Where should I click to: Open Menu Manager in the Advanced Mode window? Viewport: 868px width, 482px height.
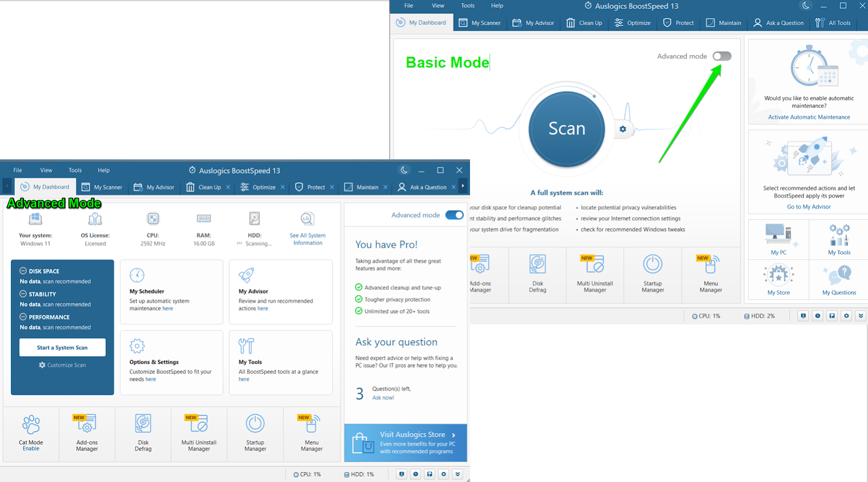(x=311, y=434)
